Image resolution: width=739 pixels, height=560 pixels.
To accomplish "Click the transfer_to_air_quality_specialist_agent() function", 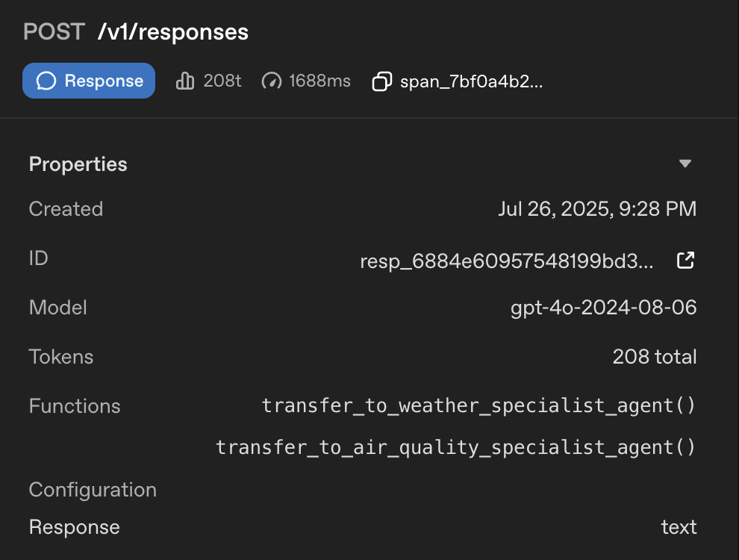I will (x=455, y=447).
